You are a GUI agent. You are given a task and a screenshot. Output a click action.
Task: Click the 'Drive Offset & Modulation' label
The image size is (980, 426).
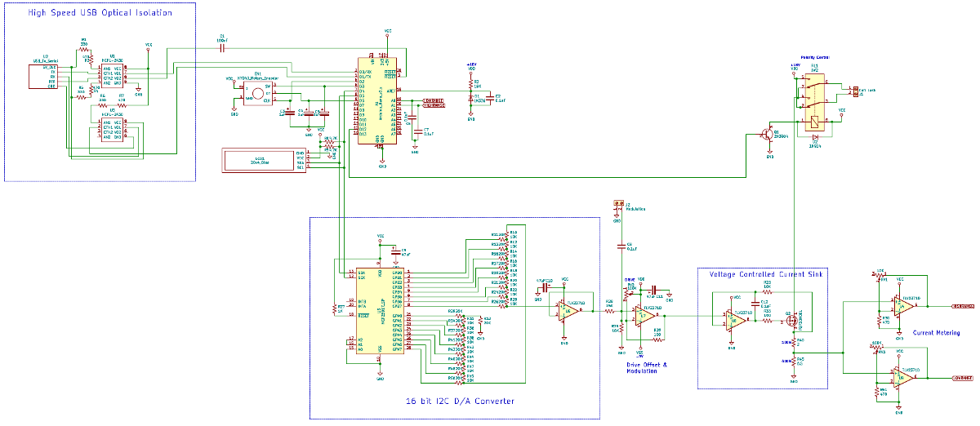pos(647,367)
